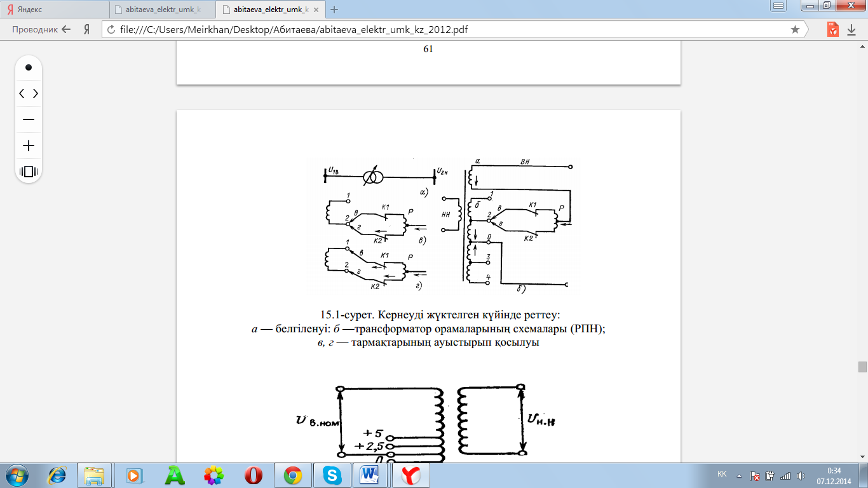Toggle the page view mode icon

pos(29,172)
